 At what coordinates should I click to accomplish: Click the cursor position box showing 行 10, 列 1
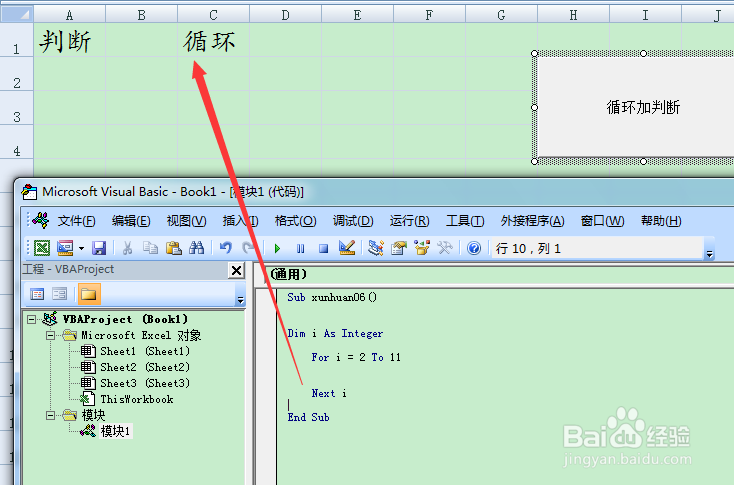(597, 248)
